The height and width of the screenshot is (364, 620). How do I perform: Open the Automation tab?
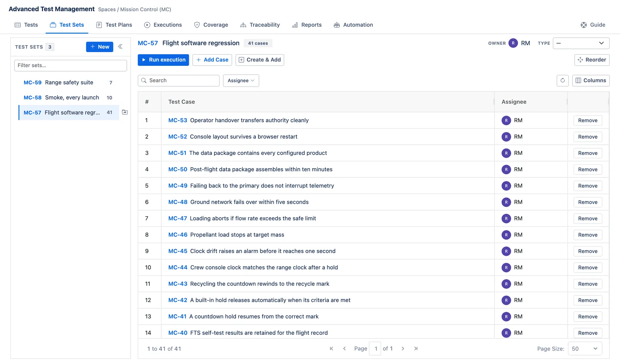[353, 25]
